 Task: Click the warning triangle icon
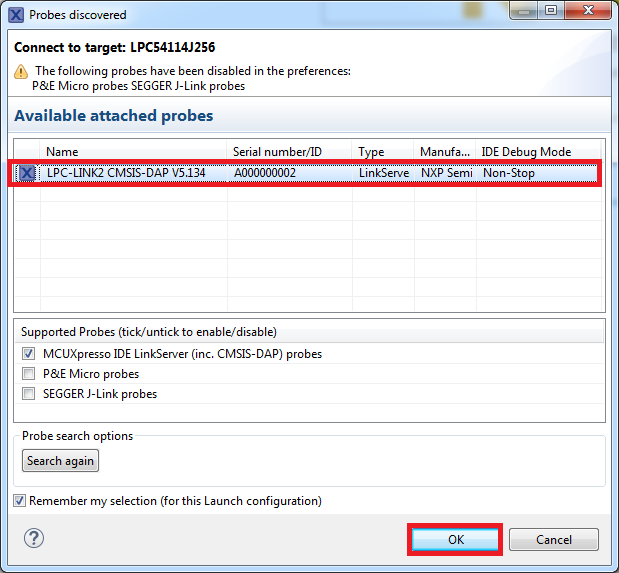(21, 72)
